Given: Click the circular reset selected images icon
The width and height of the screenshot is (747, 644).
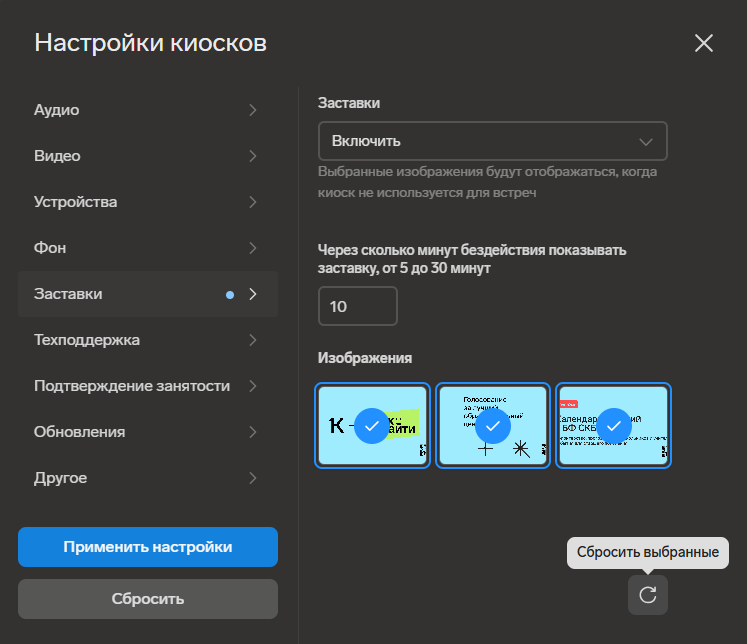Looking at the screenshot, I should coord(648,595).
